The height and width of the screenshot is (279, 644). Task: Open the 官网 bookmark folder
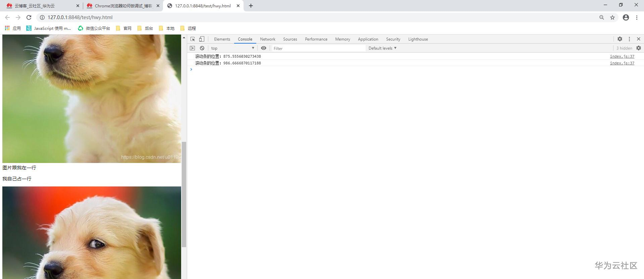[x=123, y=28]
